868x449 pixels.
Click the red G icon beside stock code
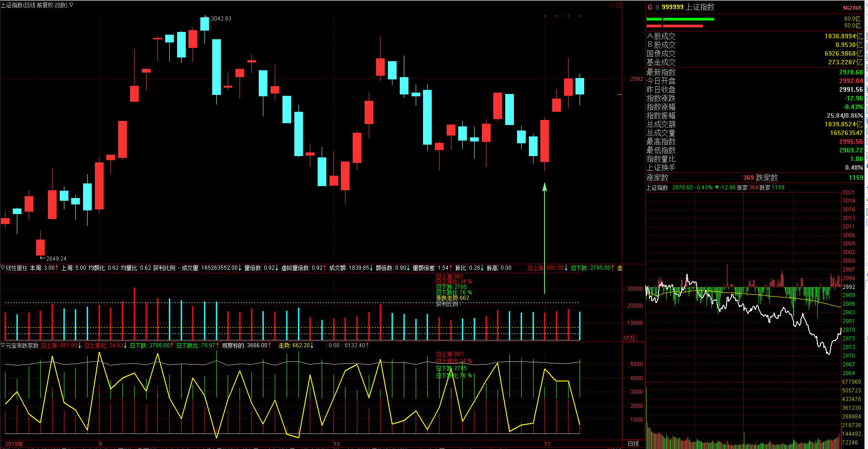(x=650, y=7)
